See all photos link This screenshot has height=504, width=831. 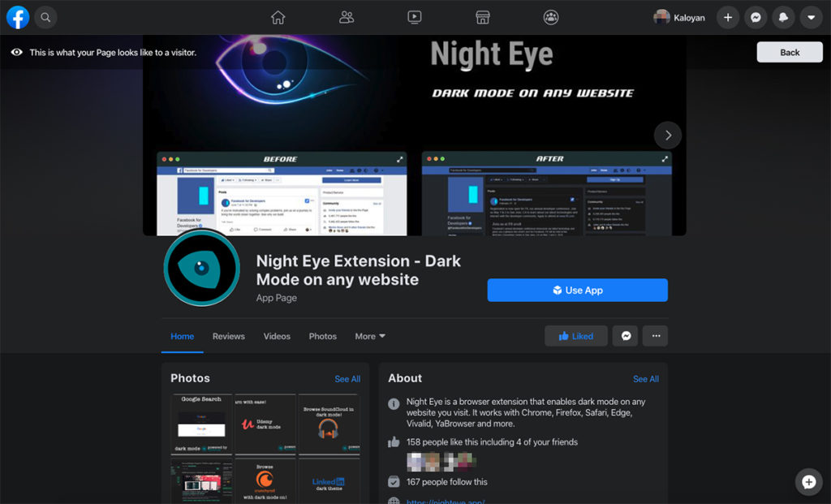coord(347,379)
